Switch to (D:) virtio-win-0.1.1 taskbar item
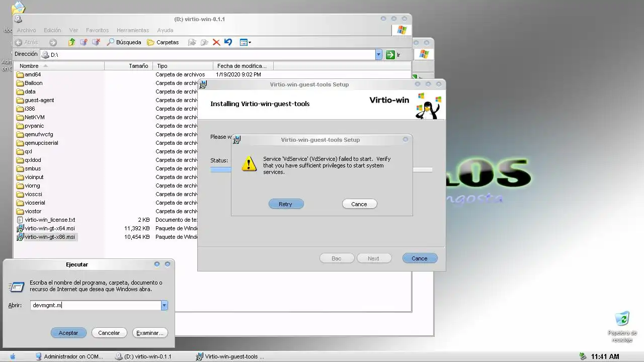644x362 pixels. 143,356
